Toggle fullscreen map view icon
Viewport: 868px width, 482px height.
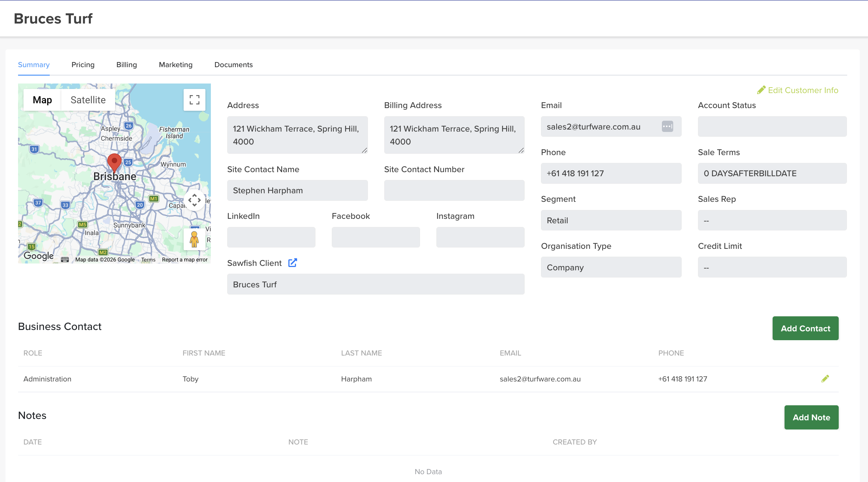click(x=194, y=100)
